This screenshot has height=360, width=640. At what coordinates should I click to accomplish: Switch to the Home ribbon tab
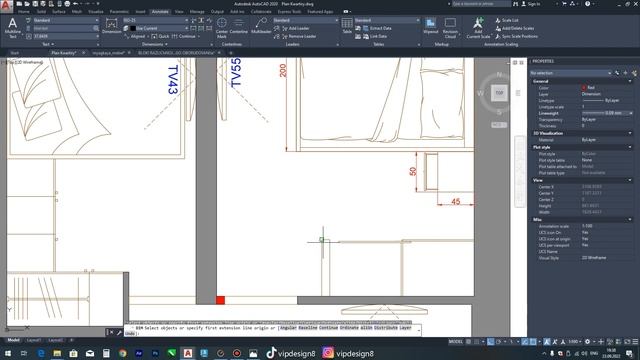tap(24, 12)
